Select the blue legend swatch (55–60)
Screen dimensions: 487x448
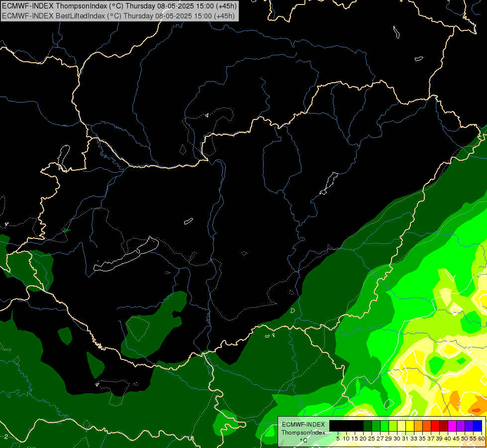click(478, 426)
